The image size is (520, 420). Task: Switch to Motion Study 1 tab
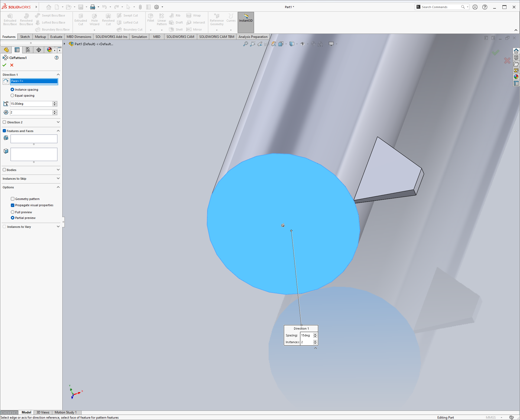coord(66,412)
